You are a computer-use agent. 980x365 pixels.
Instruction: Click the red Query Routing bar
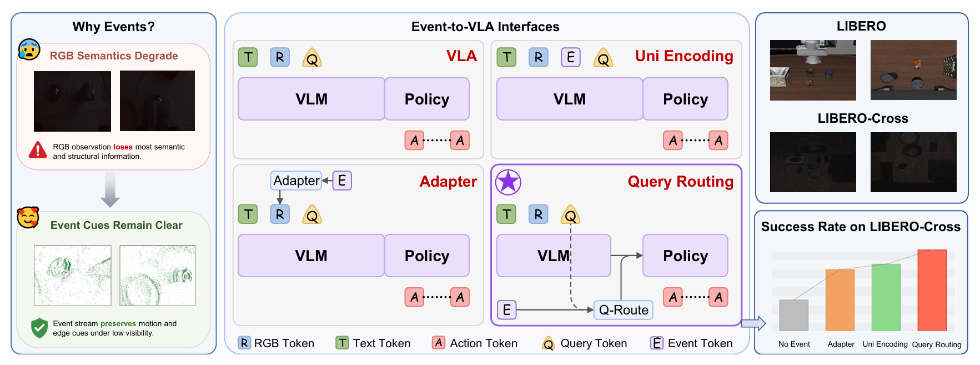[x=932, y=291]
